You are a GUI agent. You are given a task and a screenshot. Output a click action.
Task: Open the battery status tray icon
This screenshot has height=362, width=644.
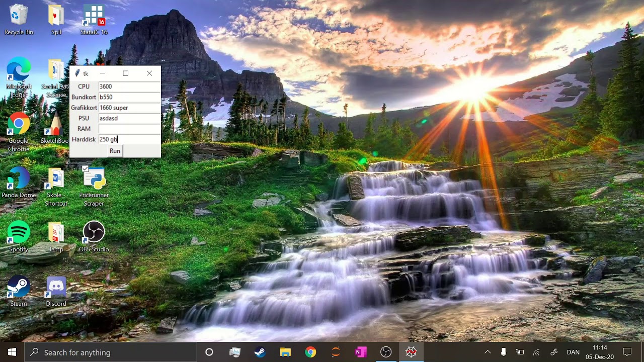pyautogui.click(x=520, y=352)
